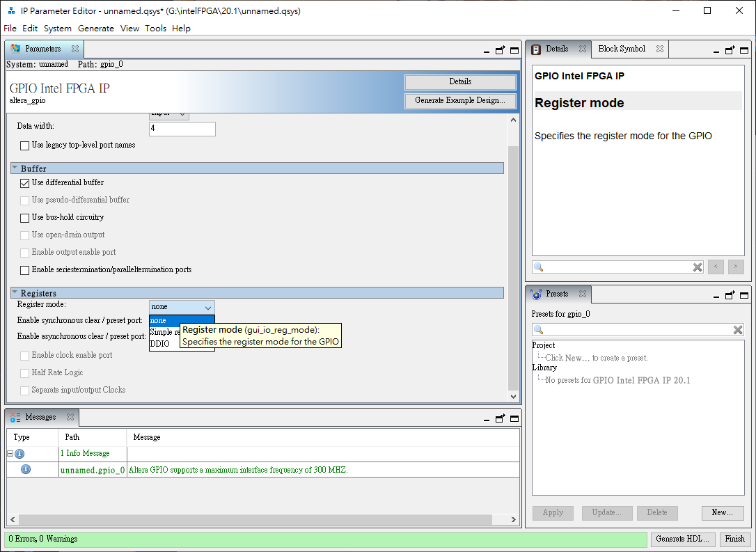Switch to the Block Symbol tab
This screenshot has width=756, height=552.
pos(621,49)
